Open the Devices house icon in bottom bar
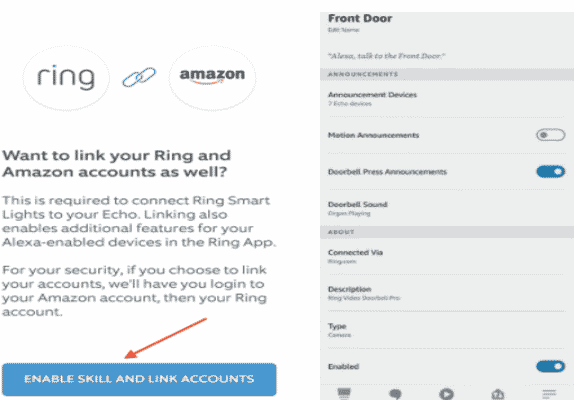The width and height of the screenshot is (574, 400). [497, 394]
